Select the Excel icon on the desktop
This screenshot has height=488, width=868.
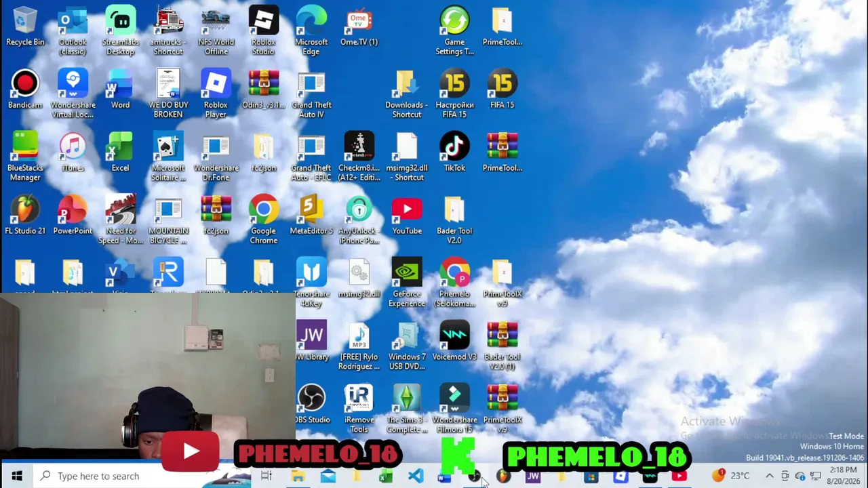click(x=121, y=153)
